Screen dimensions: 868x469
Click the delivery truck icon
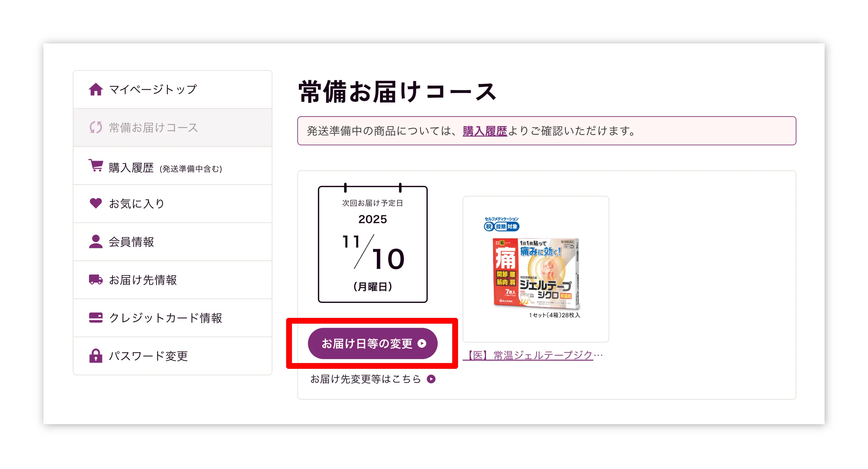[96, 279]
